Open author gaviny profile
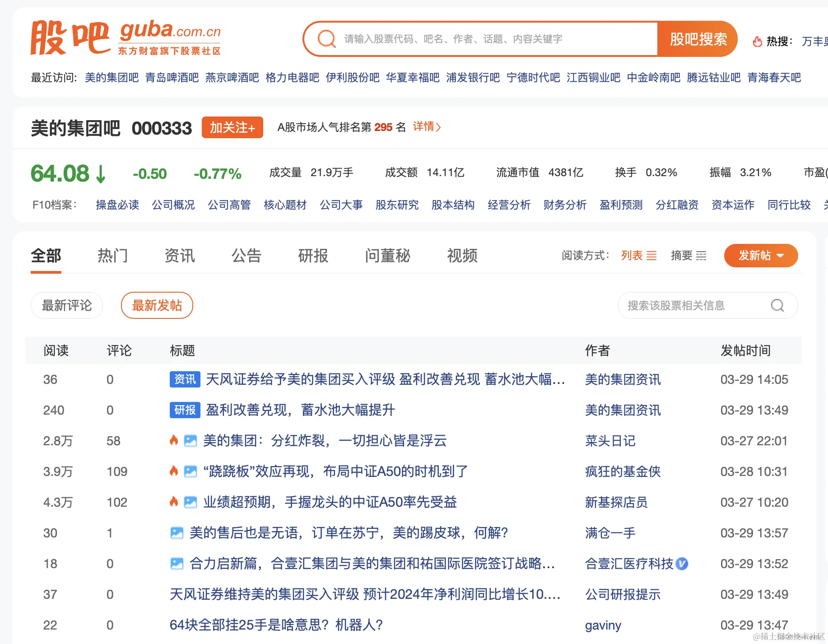This screenshot has height=644, width=828. 603,625
